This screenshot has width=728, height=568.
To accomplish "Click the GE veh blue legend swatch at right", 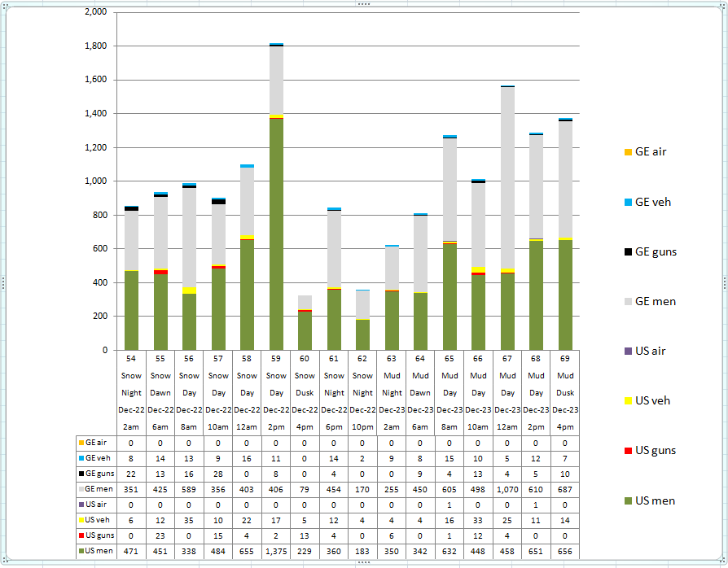I will [628, 202].
